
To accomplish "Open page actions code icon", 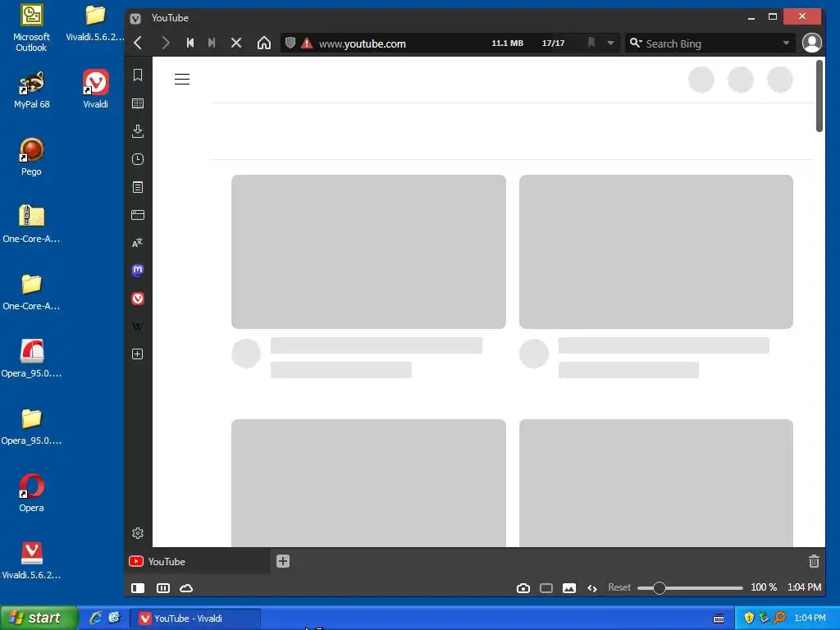I will point(592,588).
